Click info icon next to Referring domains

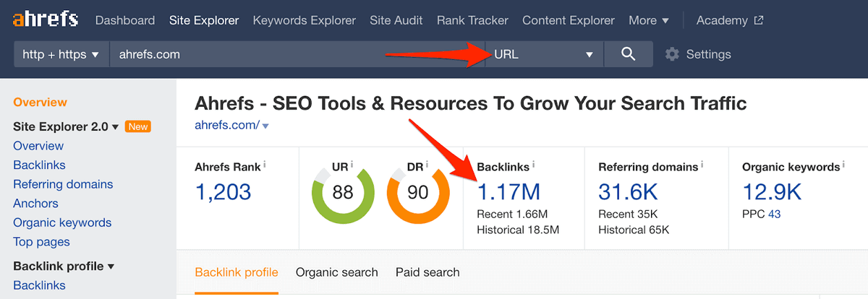[701, 165]
